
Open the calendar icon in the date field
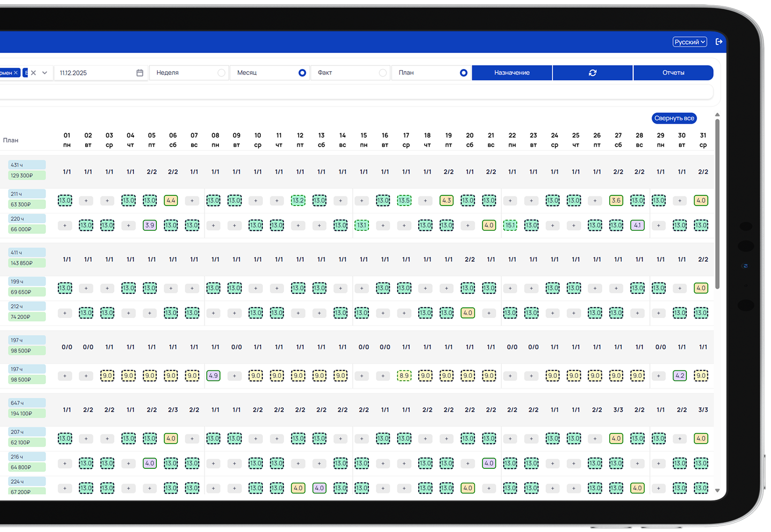pyautogui.click(x=140, y=73)
